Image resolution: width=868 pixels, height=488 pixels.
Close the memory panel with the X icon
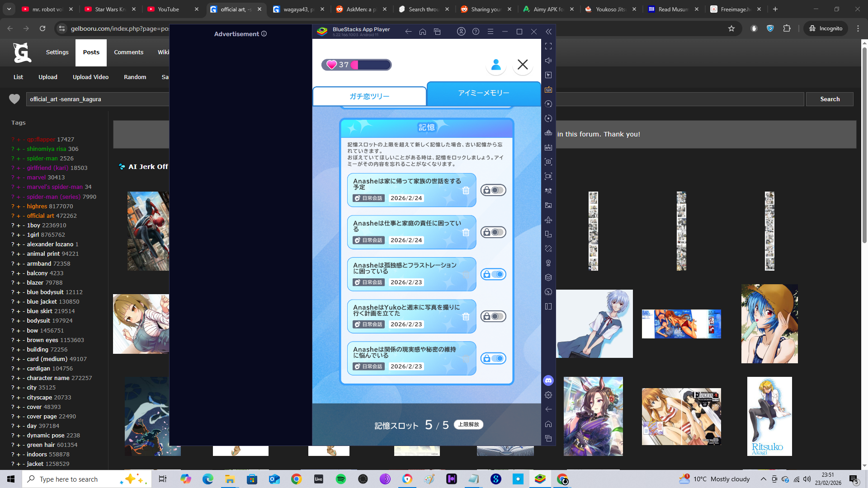point(523,65)
